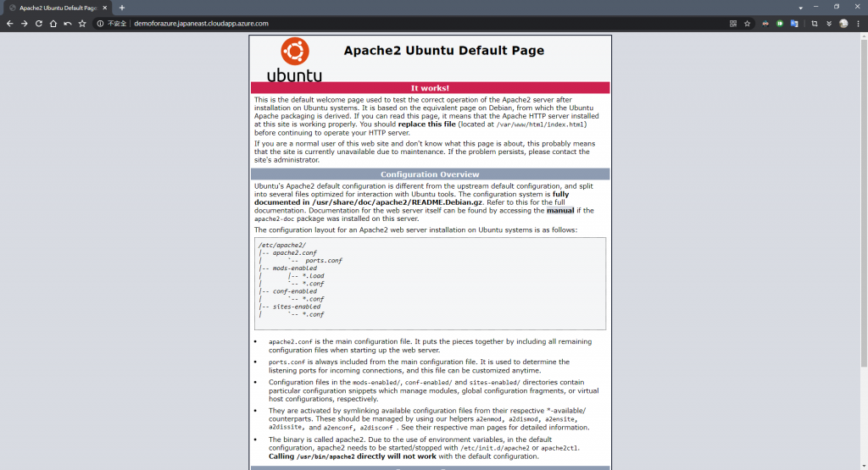Go back to the previous page
This screenshot has height=470, width=868.
9,24
